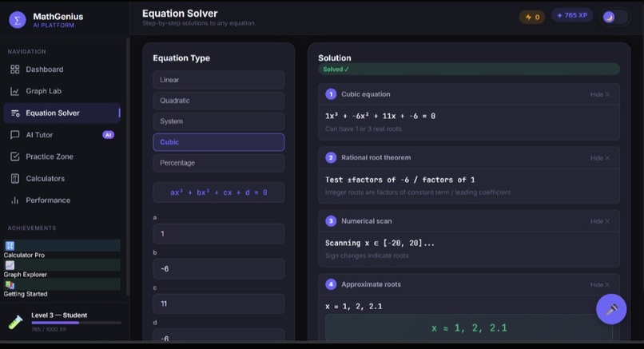Viewport: 644px width, 349px height.
Task: Hide the Numerical scan step
Action: pos(599,221)
